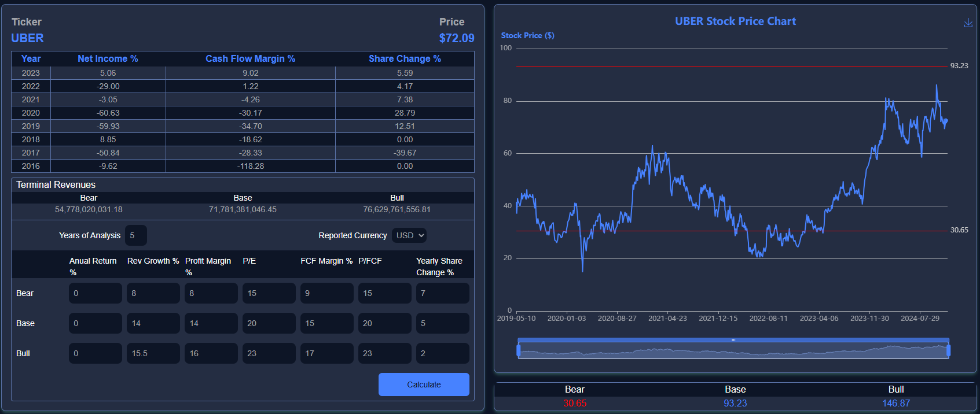Click the Net Income % column header
This screenshot has height=414, width=980.
click(108, 59)
